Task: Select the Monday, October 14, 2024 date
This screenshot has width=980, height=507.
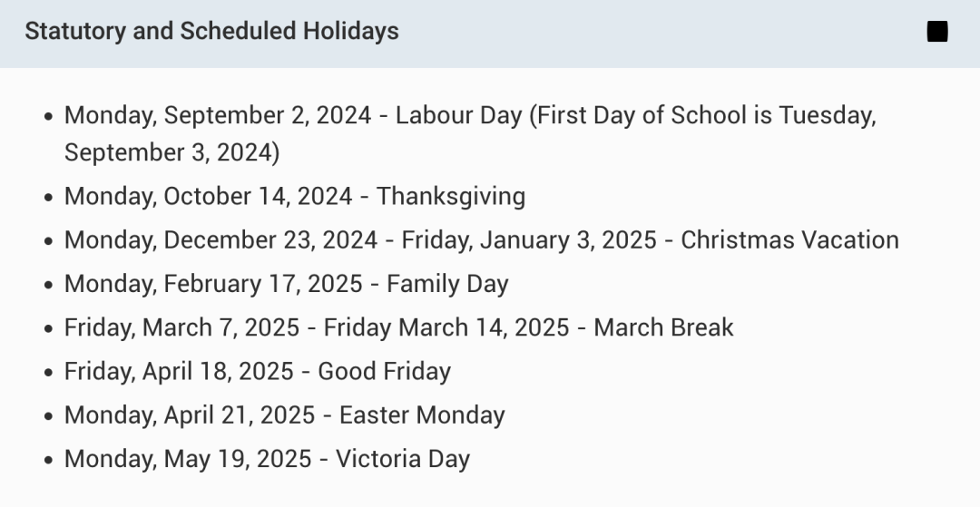Action: (x=208, y=196)
